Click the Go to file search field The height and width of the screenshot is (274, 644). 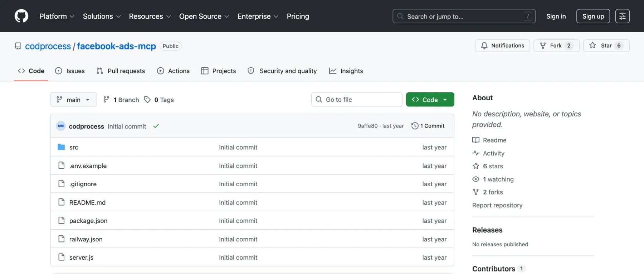pos(357,100)
